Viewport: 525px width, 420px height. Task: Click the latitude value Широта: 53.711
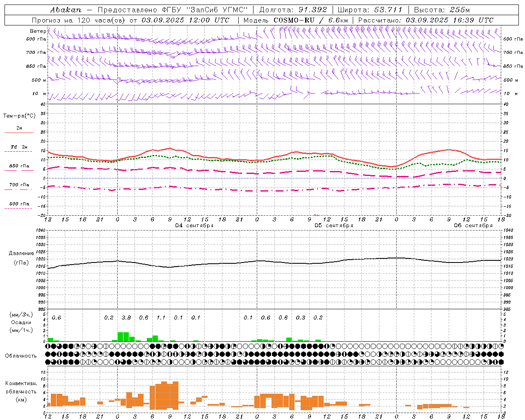pos(370,10)
